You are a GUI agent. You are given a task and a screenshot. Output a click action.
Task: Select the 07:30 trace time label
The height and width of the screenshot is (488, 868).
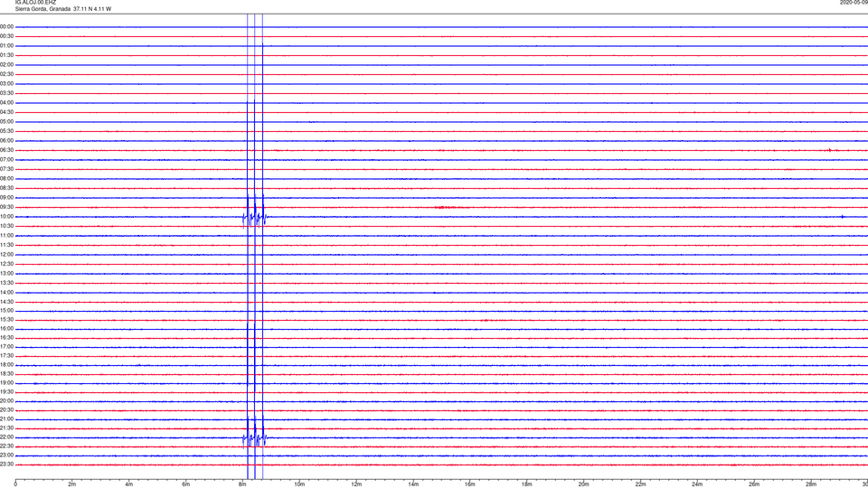(6, 169)
